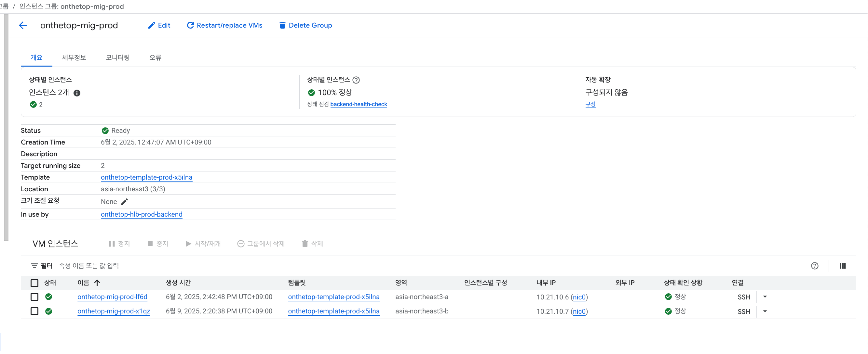The height and width of the screenshot is (354, 868).
Task: Expand SSH dropdown for onthetop-mig-prod-lf6d
Action: click(x=765, y=297)
